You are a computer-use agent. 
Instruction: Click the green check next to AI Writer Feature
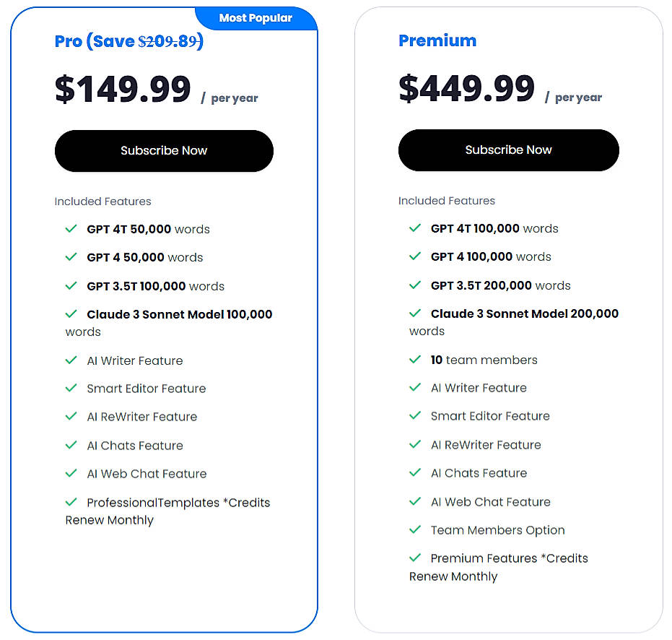pos(71,361)
